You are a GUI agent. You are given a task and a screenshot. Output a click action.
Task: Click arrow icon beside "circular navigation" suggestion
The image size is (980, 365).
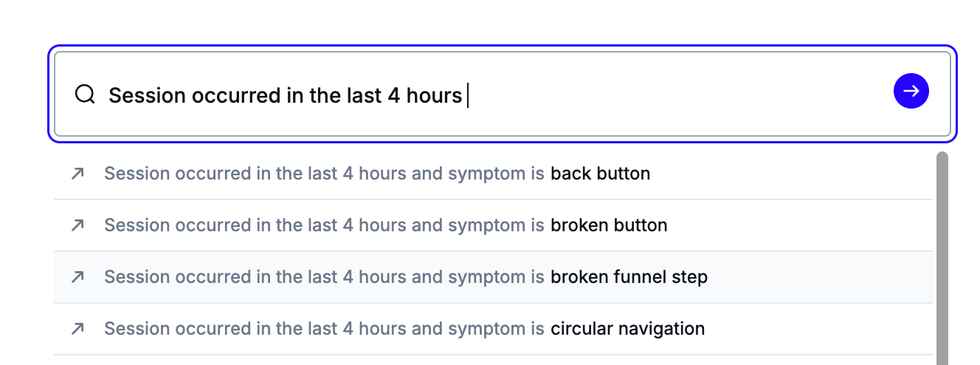coord(77,329)
